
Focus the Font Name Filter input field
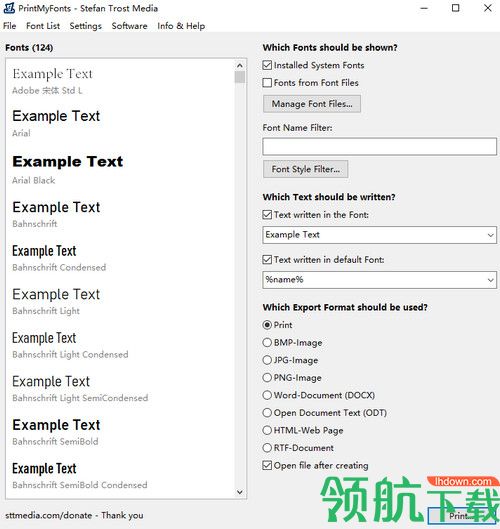(x=379, y=146)
